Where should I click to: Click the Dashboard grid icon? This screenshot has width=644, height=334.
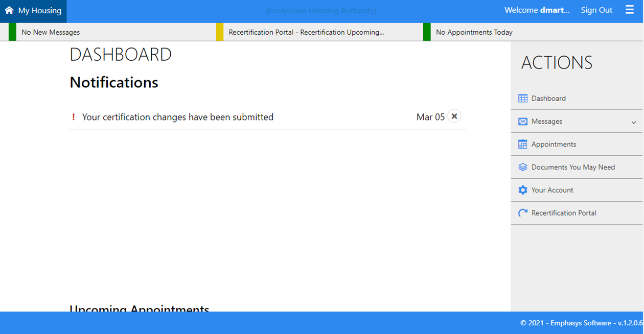click(522, 99)
